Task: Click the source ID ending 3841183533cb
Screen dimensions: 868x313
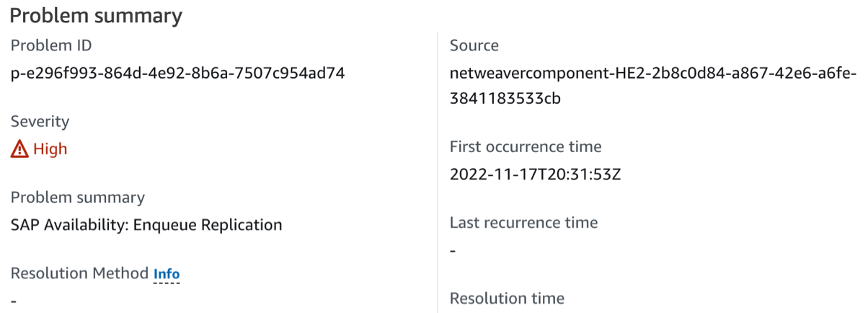Action: coord(505,98)
